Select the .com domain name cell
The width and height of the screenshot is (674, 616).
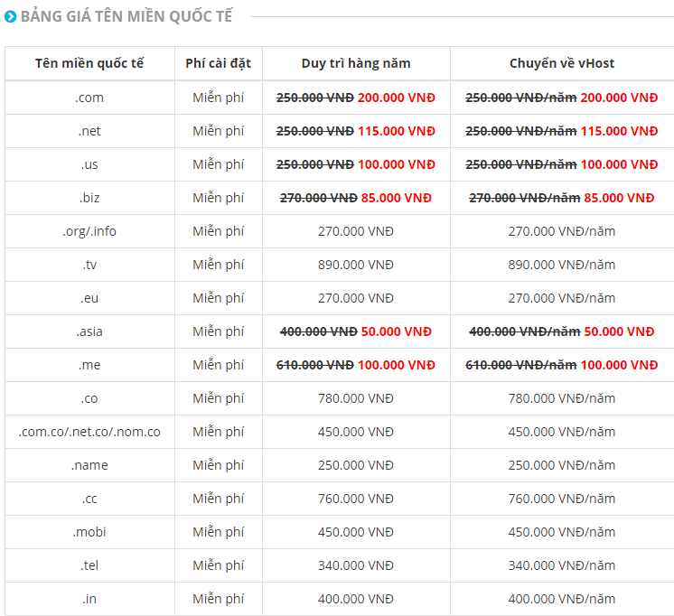coord(89,98)
